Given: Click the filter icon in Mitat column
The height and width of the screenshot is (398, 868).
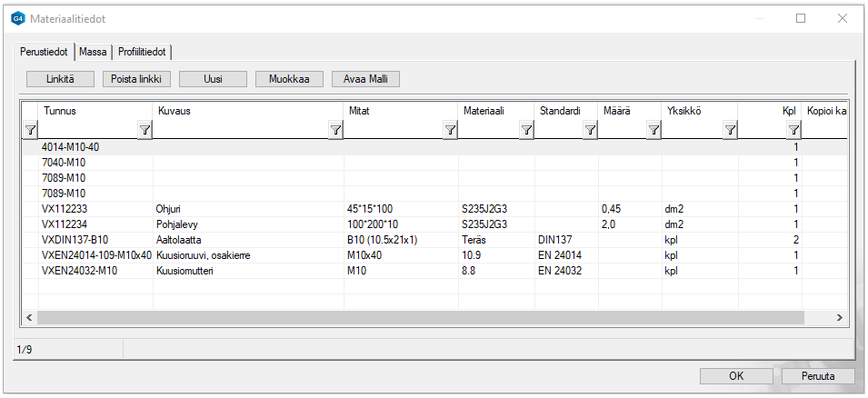Looking at the screenshot, I should (x=335, y=131).
